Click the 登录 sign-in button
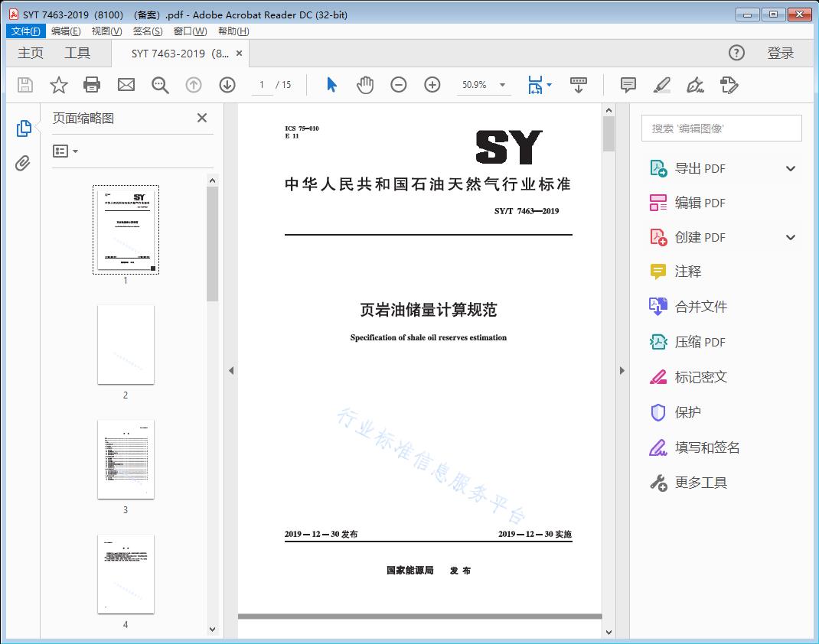Viewport: 819px width, 644px height. pos(780,53)
